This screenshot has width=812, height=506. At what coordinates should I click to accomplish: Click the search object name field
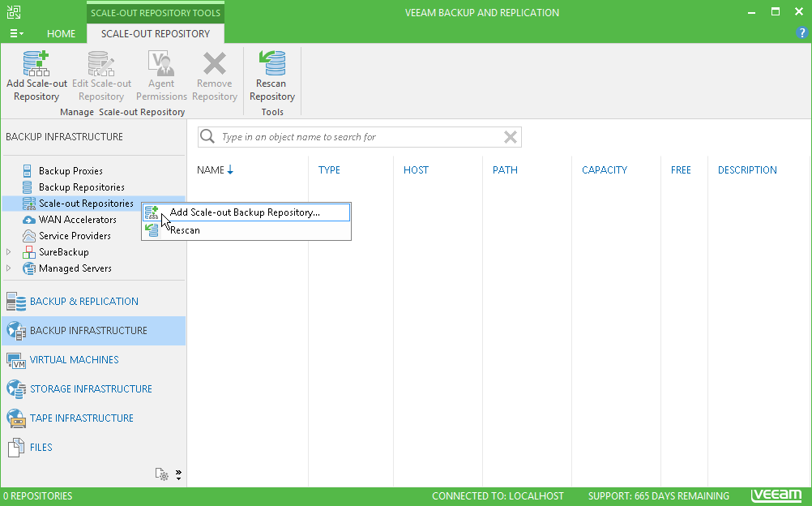click(x=360, y=137)
